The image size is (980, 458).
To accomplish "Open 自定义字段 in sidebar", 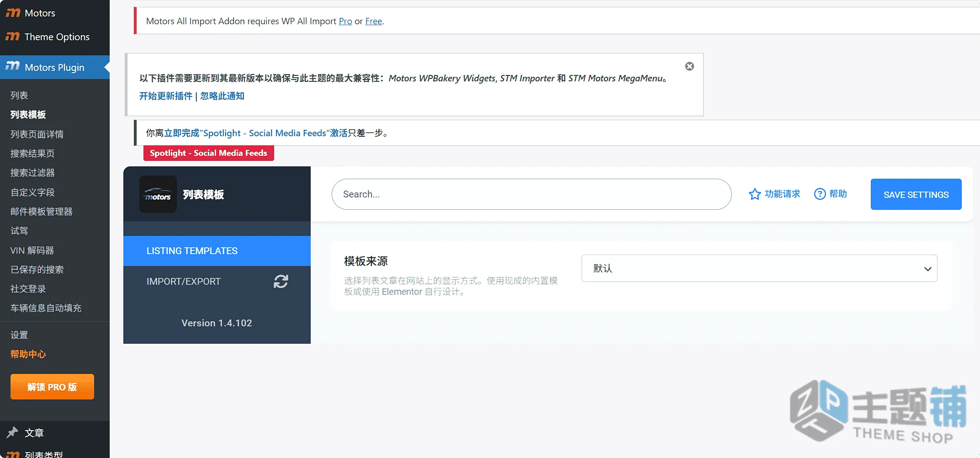I will [32, 192].
